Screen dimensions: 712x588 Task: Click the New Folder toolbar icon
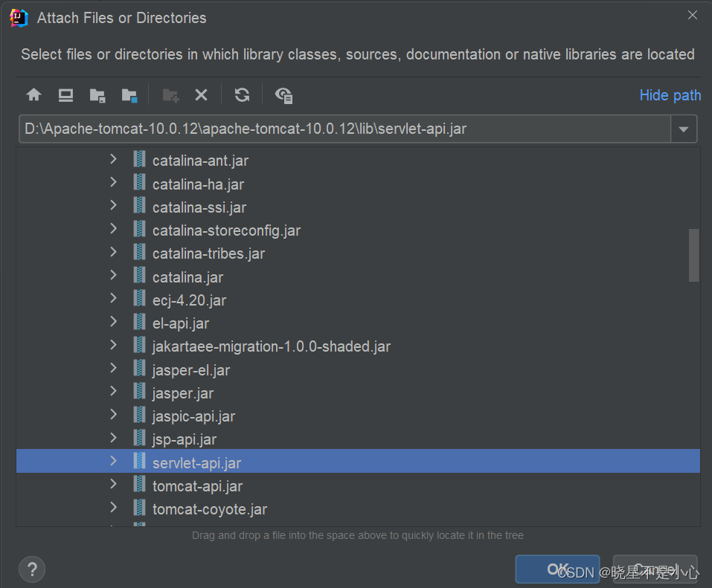coord(170,95)
